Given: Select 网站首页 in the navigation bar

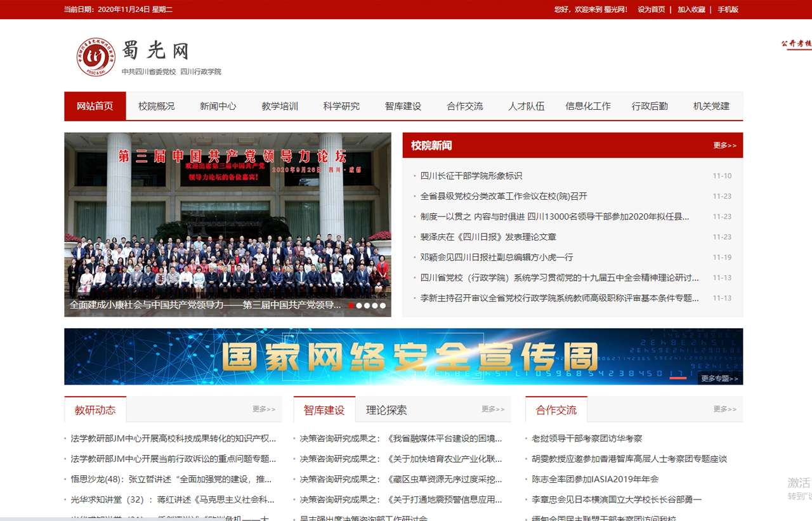Looking at the screenshot, I should tap(95, 106).
